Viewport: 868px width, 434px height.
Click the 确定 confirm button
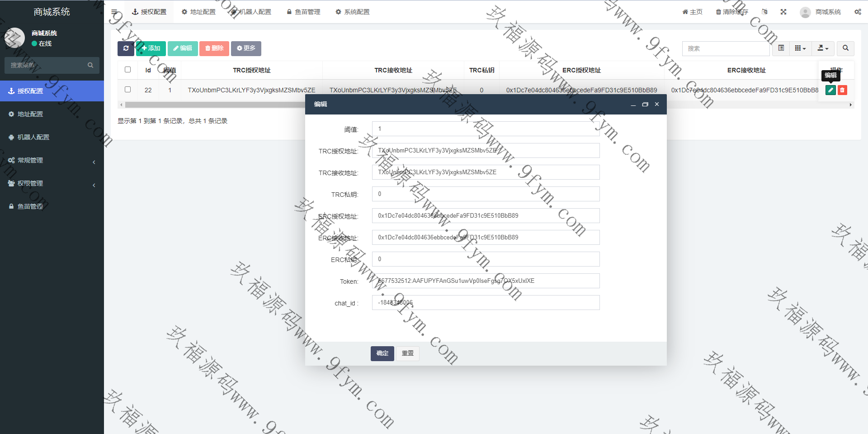click(x=382, y=353)
